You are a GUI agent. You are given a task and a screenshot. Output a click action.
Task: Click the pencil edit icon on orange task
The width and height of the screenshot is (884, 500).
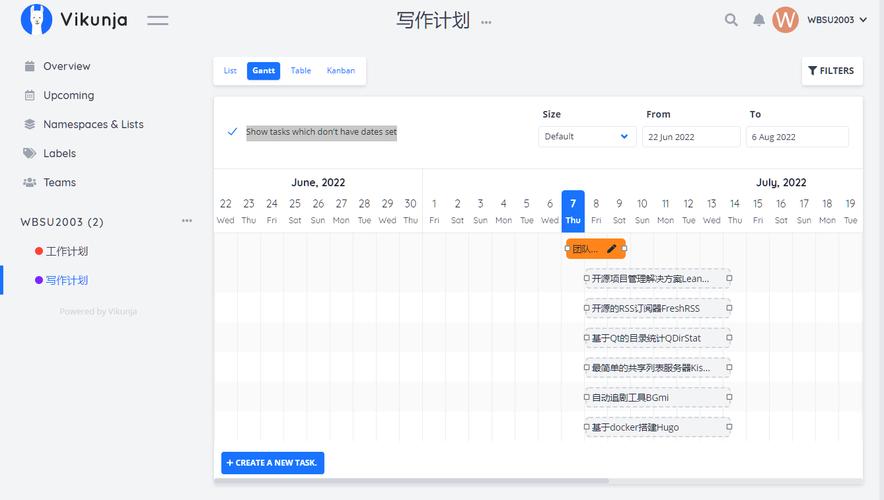[x=612, y=249]
